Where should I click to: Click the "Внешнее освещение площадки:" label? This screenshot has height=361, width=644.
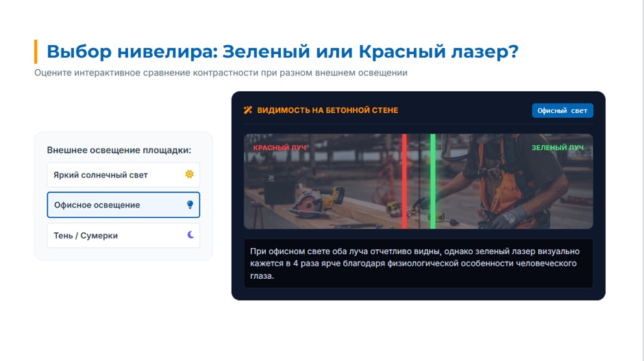[x=119, y=150]
